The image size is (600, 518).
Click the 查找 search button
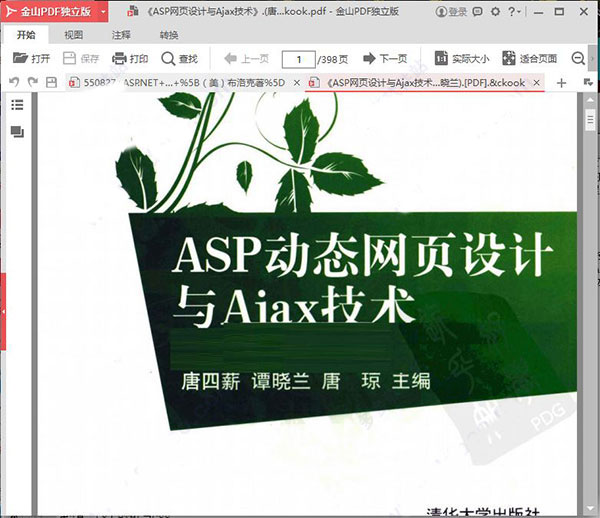[179, 59]
